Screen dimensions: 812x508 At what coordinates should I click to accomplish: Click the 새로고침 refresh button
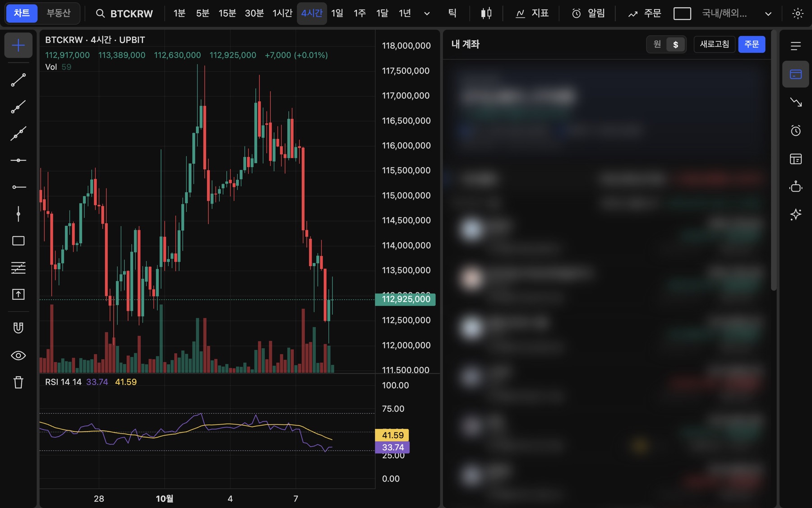coord(715,44)
